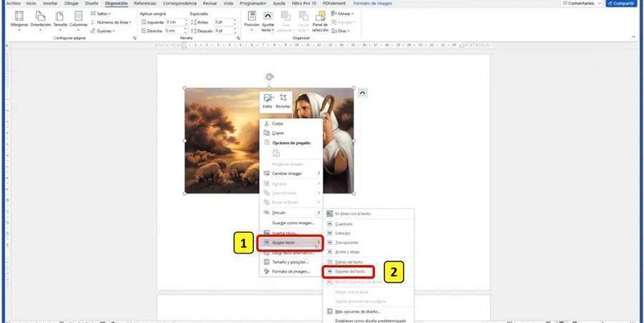Click the rotation handle above the image
This screenshot has height=323, width=644.
pos(269,76)
